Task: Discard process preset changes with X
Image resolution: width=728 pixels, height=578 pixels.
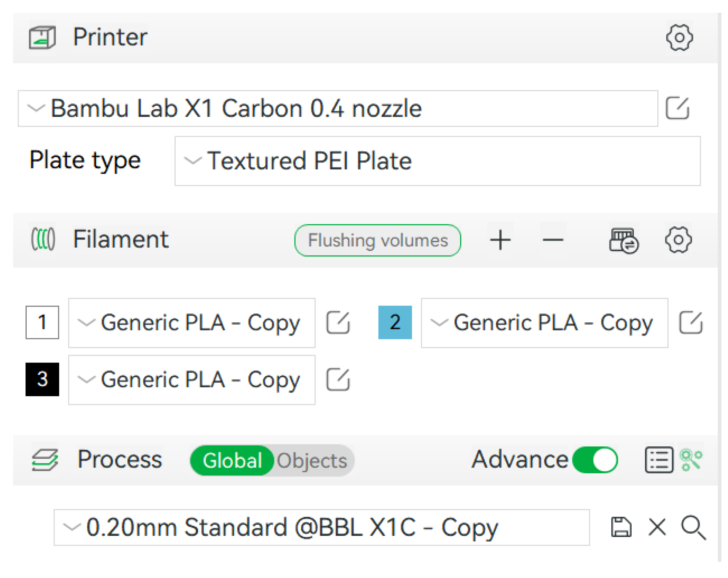Action: [x=657, y=527]
